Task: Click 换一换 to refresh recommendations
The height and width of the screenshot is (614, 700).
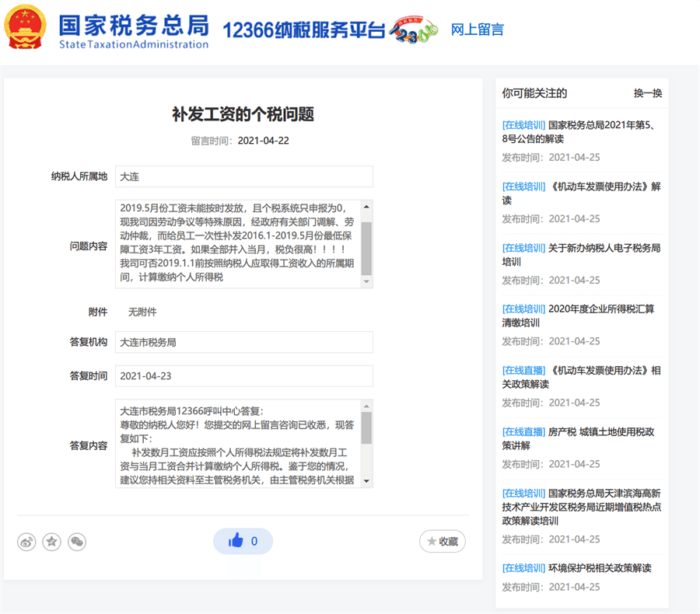Action: pos(647,93)
